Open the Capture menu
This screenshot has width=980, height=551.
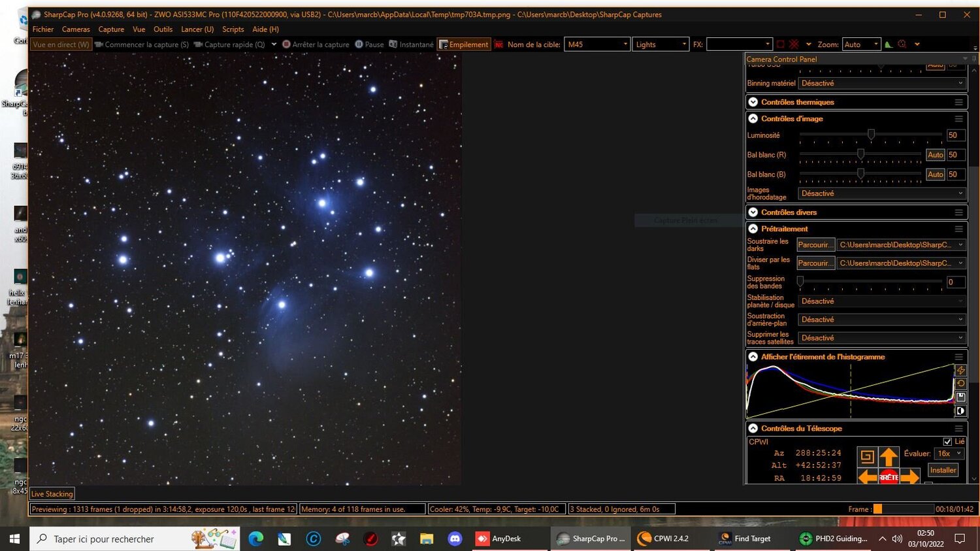tap(111, 29)
